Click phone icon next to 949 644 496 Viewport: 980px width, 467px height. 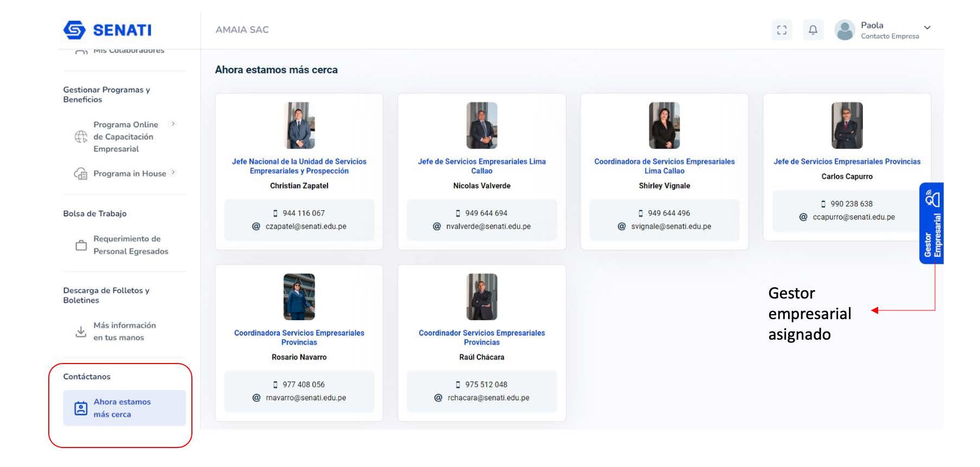point(641,213)
